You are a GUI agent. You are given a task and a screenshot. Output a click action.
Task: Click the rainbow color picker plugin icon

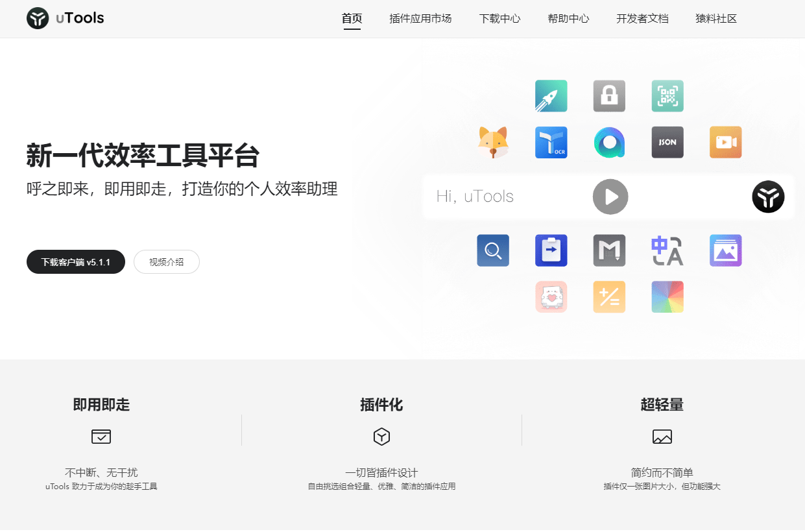667,297
